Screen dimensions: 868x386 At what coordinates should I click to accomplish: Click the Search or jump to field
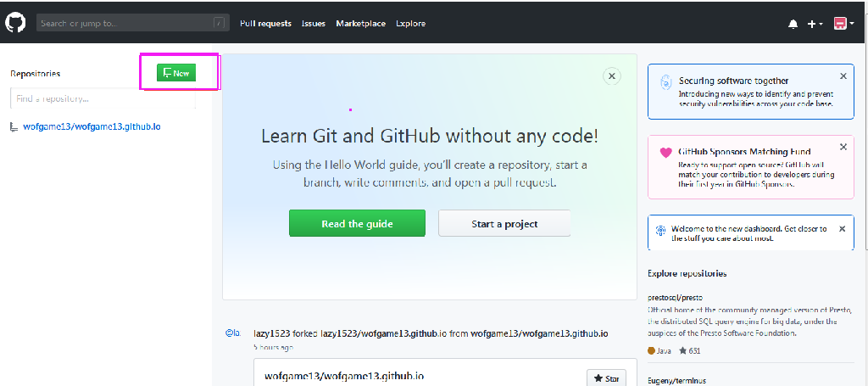click(x=133, y=23)
